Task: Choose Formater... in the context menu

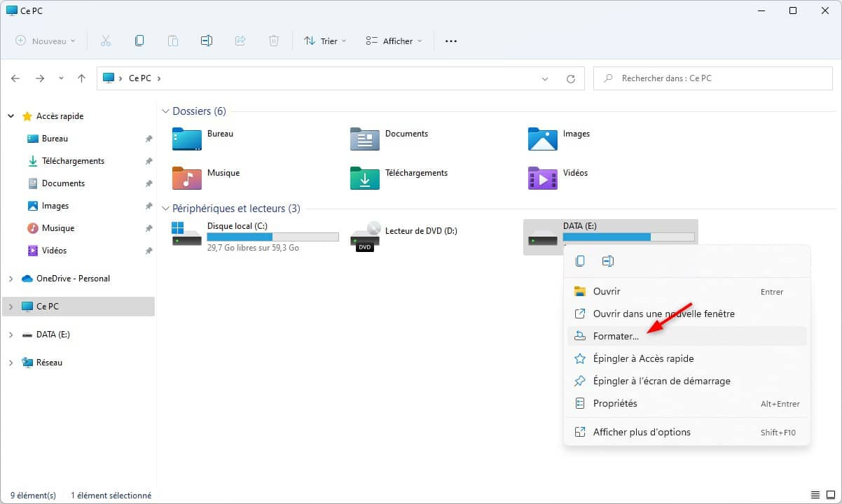Action: coord(686,336)
